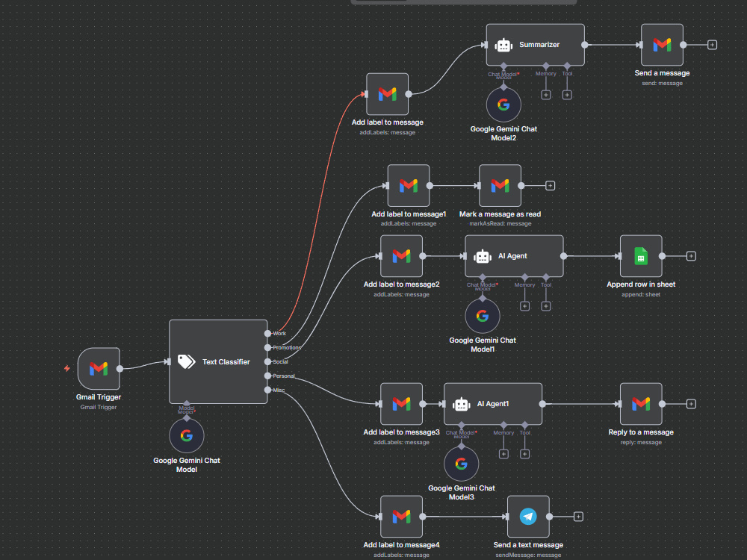The width and height of the screenshot is (747, 560).
Task: Open the Text Classifier node
Action: click(x=218, y=362)
